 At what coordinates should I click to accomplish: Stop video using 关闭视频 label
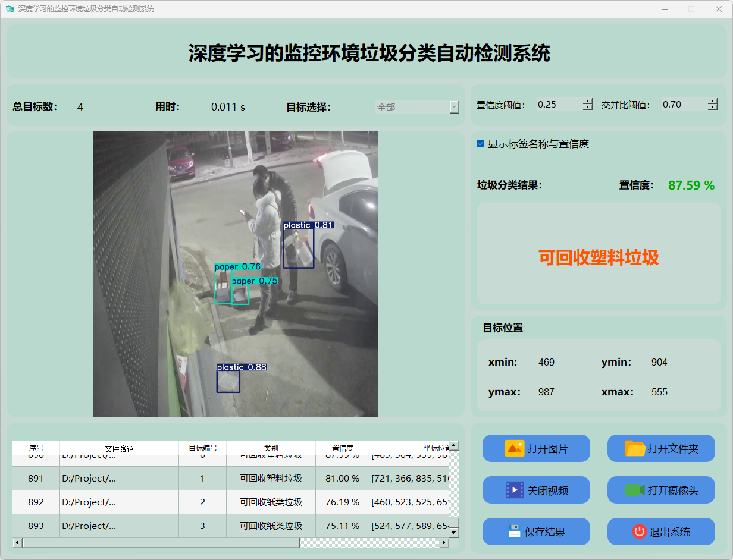(547, 490)
